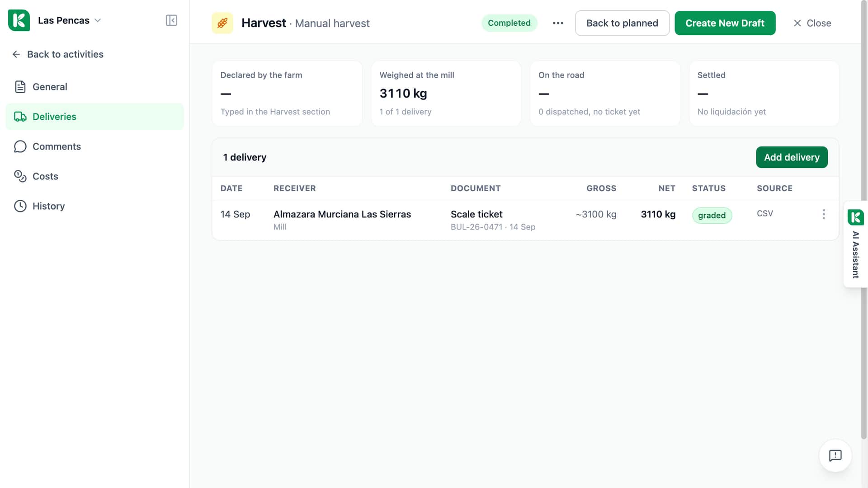Click the Completed status badge
The image size is (868, 488).
pyautogui.click(x=509, y=23)
